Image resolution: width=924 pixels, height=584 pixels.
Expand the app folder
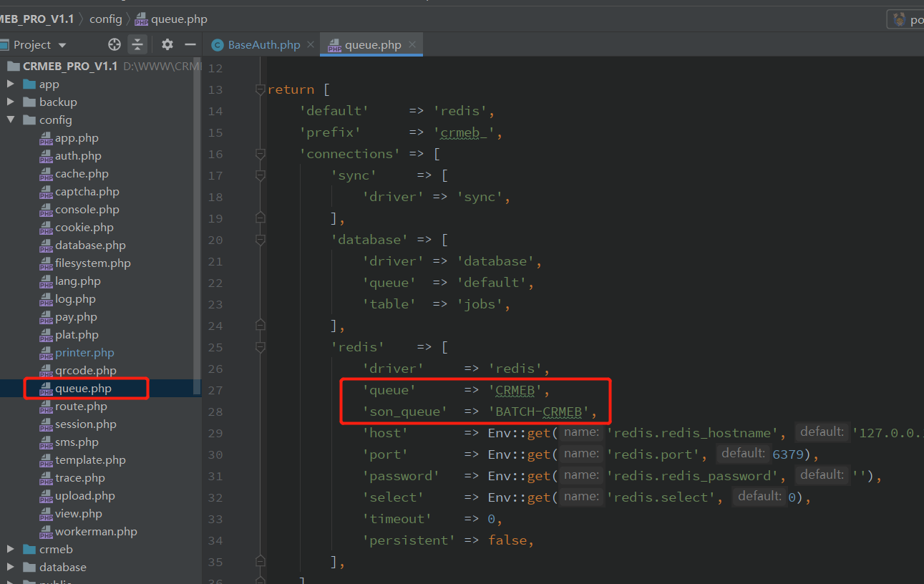tap(10, 84)
